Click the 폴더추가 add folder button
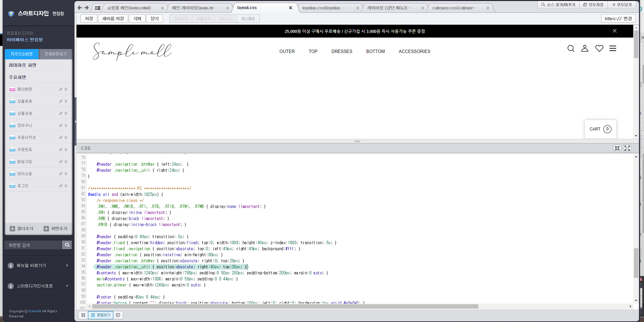The height and width of the screenshot is (322, 644). 22,229
